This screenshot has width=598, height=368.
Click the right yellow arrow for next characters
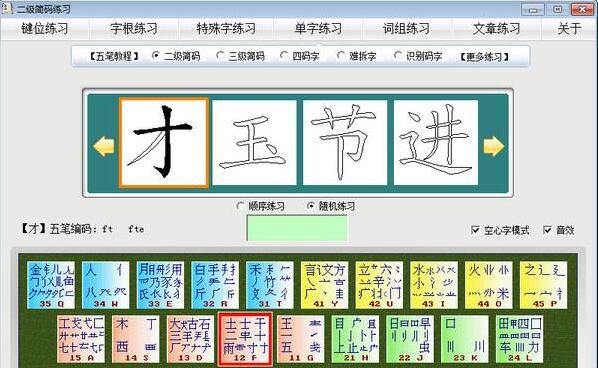493,146
